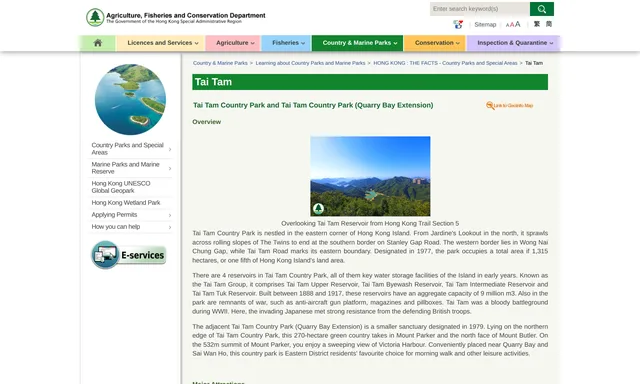This screenshot has width=640, height=384.
Task: Click the Overview subheading
Action: coord(207,122)
